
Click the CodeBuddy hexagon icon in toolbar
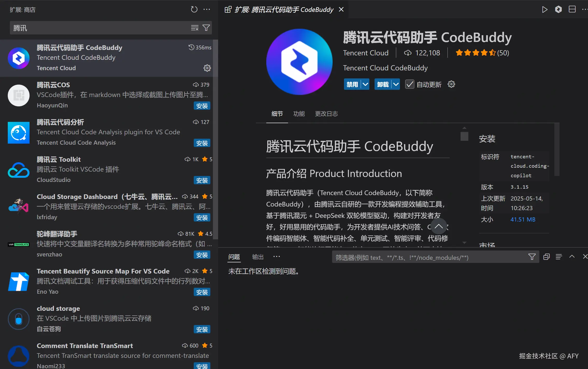point(558,10)
